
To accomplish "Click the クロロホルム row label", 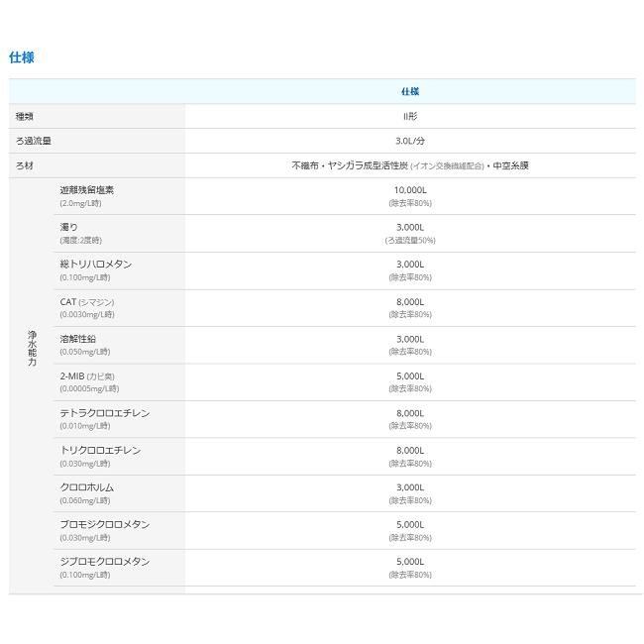I will pyautogui.click(x=86, y=487).
